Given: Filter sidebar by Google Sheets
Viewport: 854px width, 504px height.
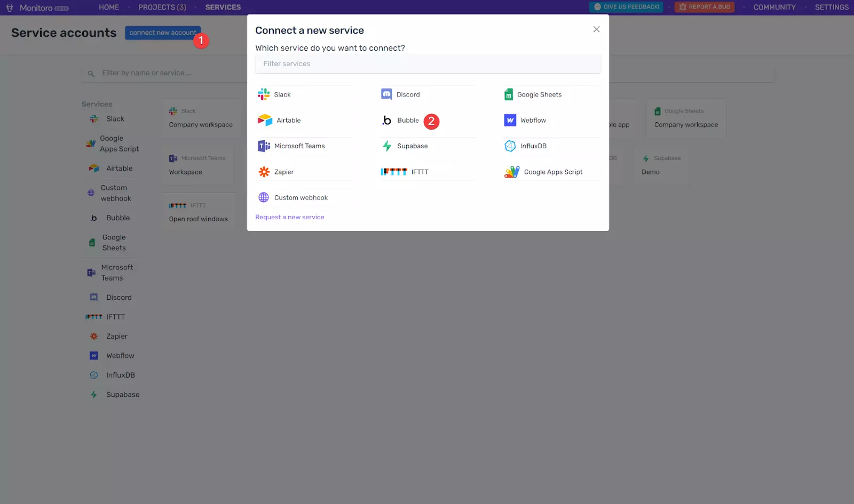Looking at the screenshot, I should (x=108, y=243).
